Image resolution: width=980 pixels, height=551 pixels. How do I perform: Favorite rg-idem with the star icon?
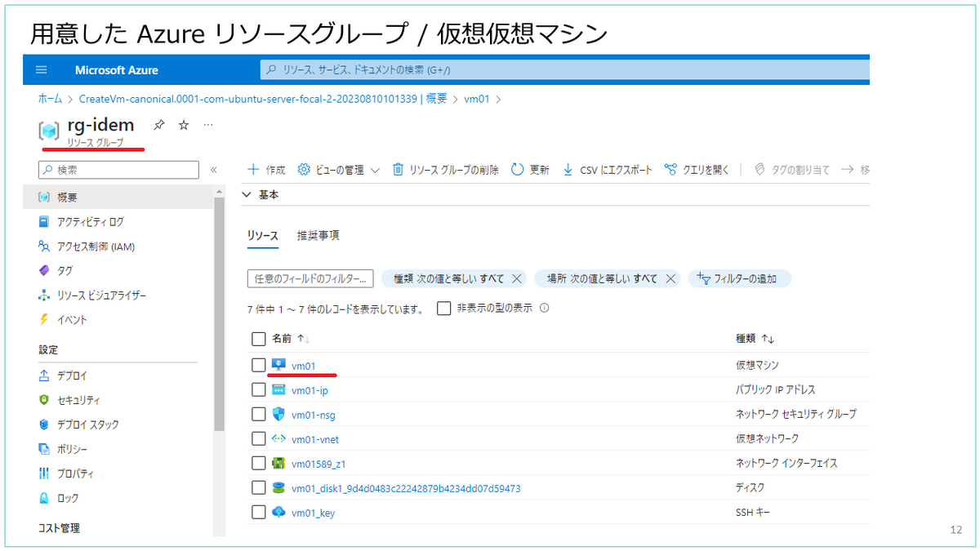point(184,125)
